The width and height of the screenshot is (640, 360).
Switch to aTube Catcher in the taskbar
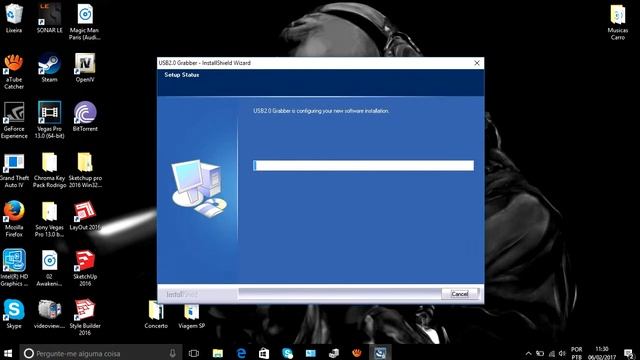point(357,353)
